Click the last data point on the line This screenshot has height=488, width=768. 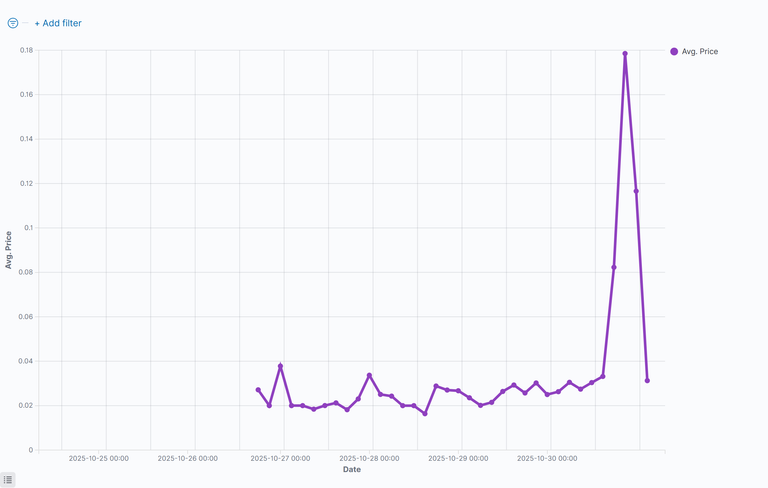click(x=647, y=380)
